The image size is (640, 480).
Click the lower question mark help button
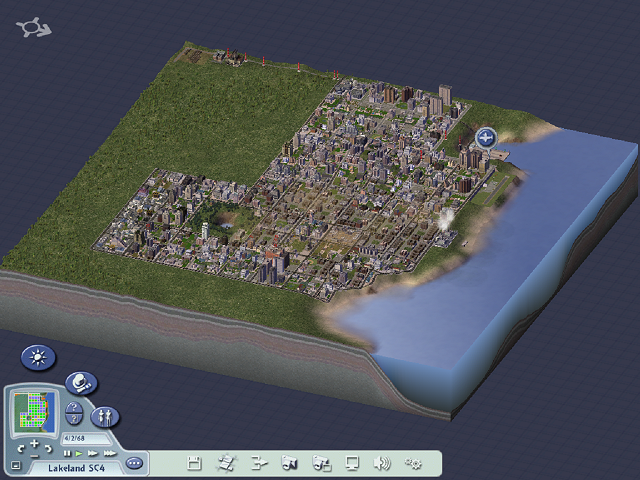(x=73, y=420)
